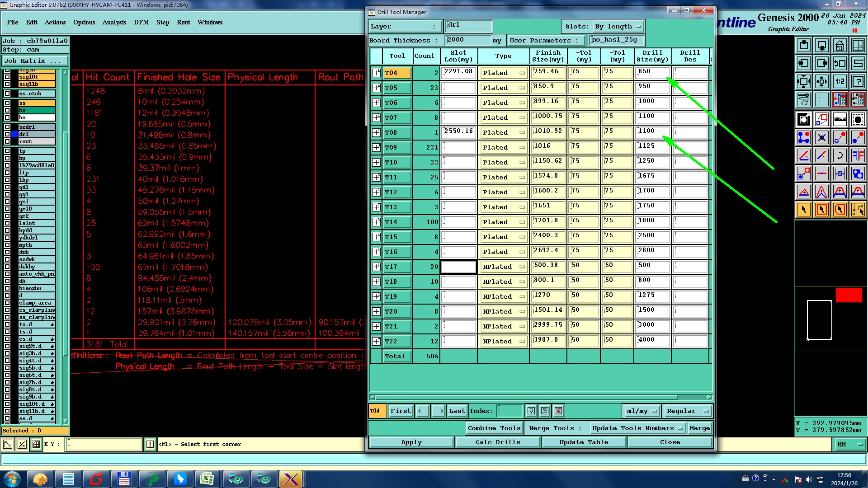This screenshot has height=488, width=868.
Task: Open the floppy disk taskbar app
Action: [124, 479]
